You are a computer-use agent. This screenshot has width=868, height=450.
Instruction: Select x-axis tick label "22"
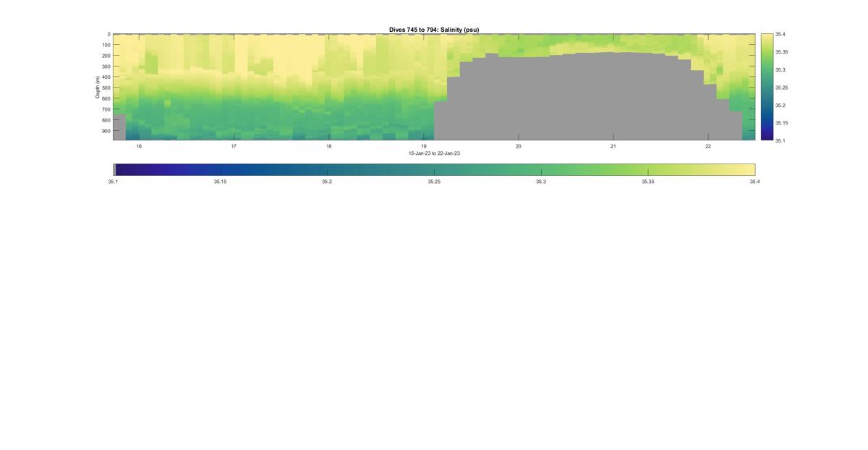click(707, 146)
